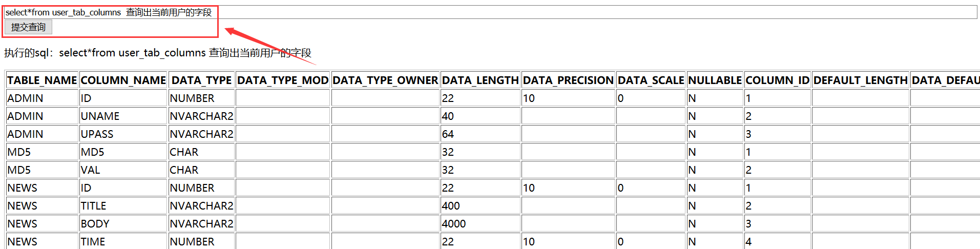Click the DATA_PRECISION column header

coord(568,80)
